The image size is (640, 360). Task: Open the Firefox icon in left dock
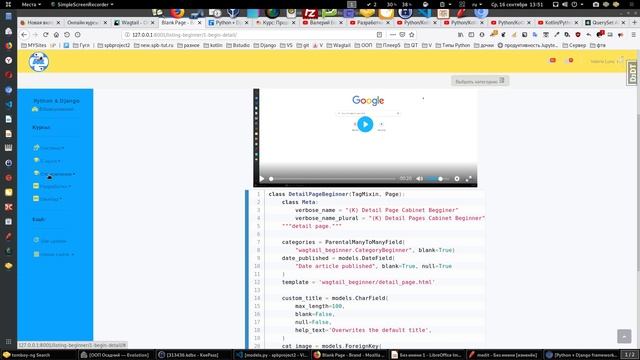click(8, 46)
